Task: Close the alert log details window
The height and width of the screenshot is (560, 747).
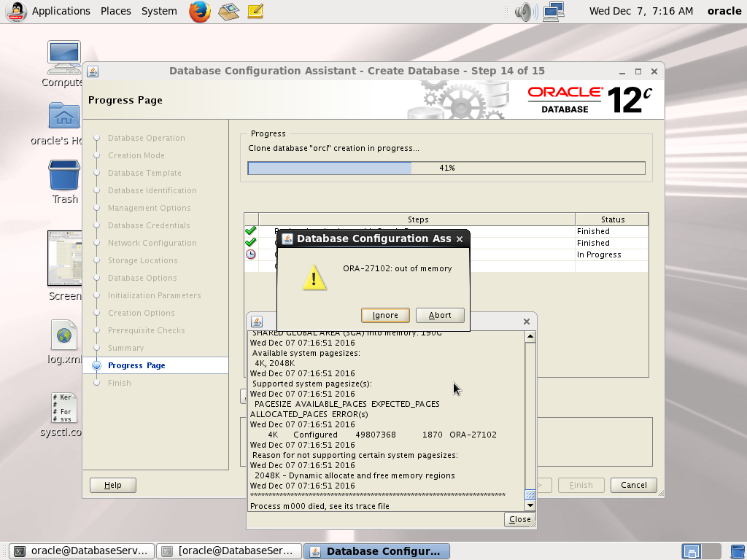Action: pyautogui.click(x=520, y=519)
